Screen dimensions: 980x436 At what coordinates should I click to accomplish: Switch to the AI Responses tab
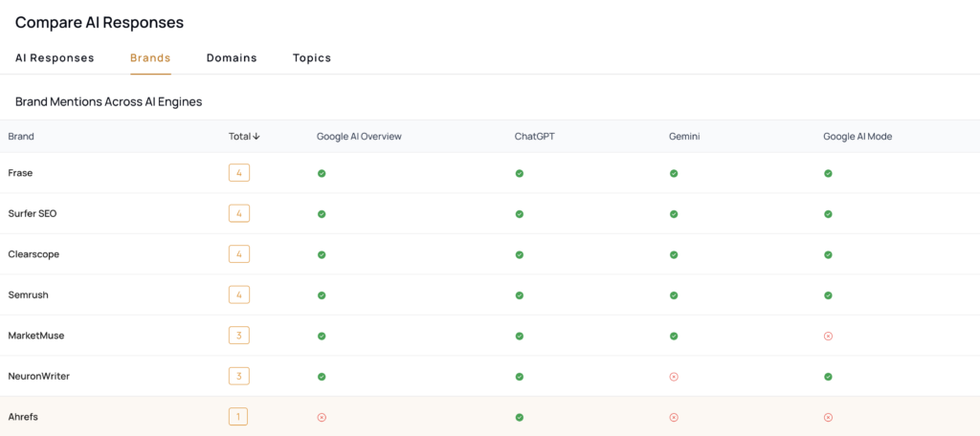55,58
